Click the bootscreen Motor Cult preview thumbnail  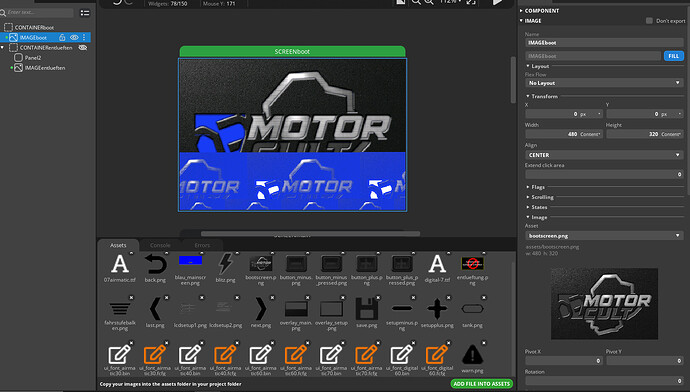click(x=604, y=304)
